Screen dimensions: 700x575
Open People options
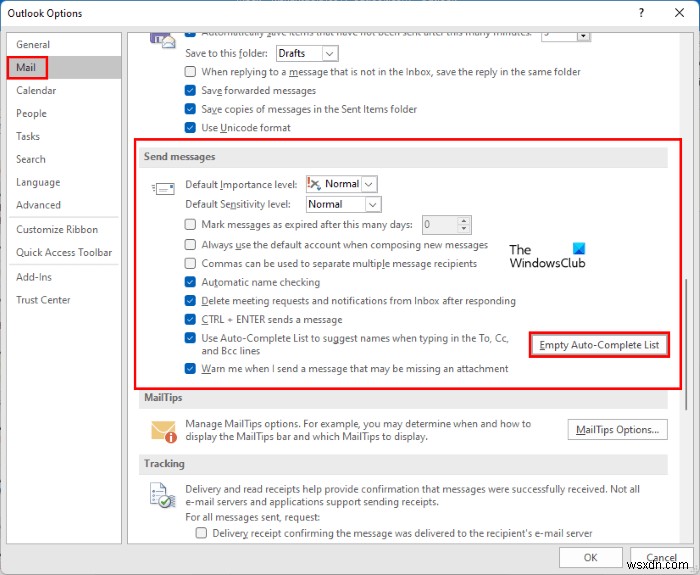(64, 113)
